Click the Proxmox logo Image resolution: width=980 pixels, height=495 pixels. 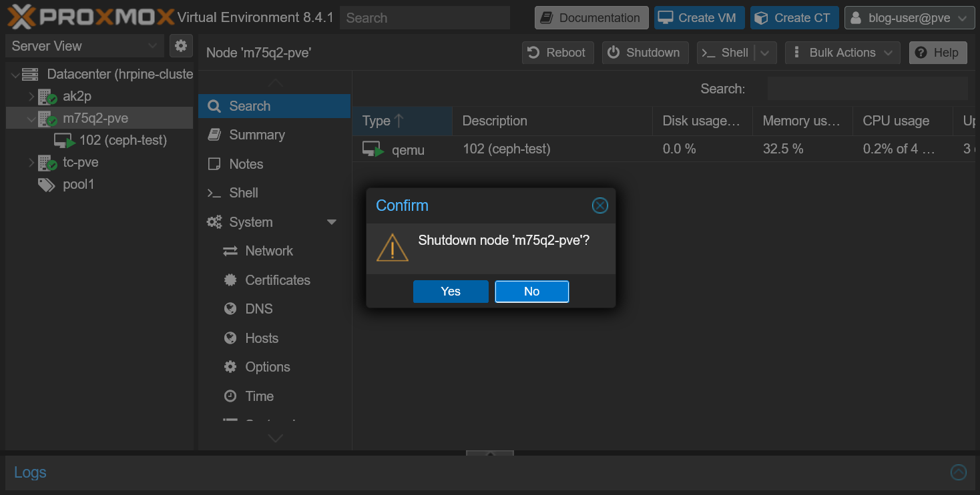tap(91, 17)
